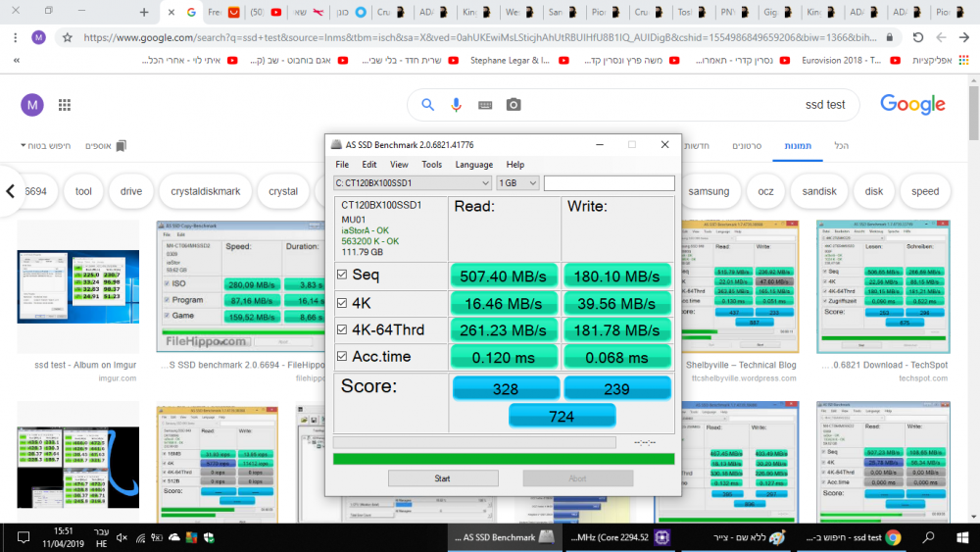Open the Tools menu in AS SSD

coord(431,165)
